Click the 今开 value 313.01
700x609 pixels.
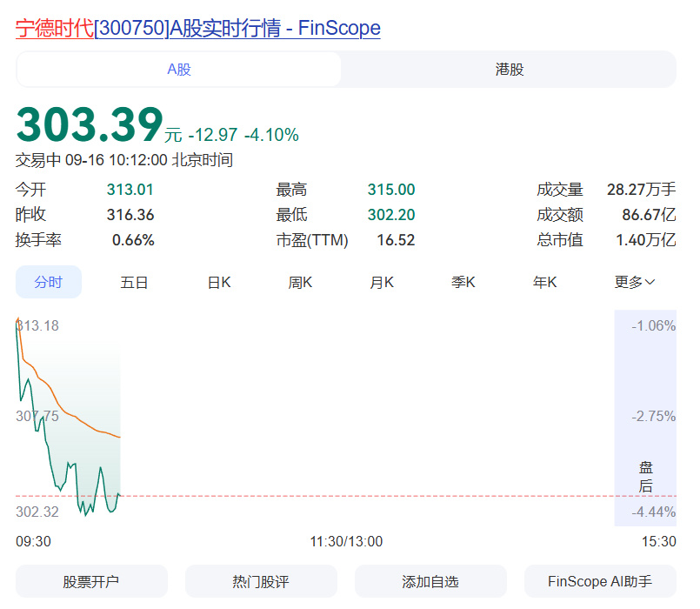coord(130,190)
